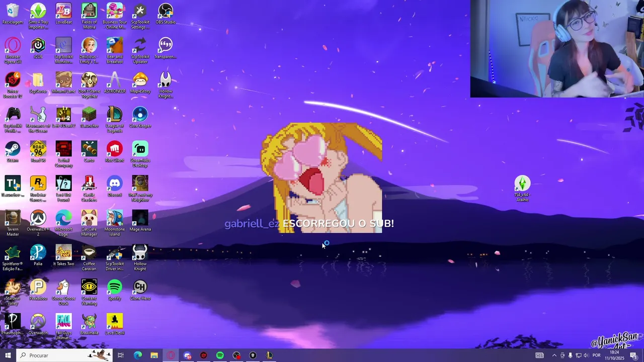Viewport: 644px width, 362px height.
Task: Click the Procurar taskbar search box
Action: 65,355
